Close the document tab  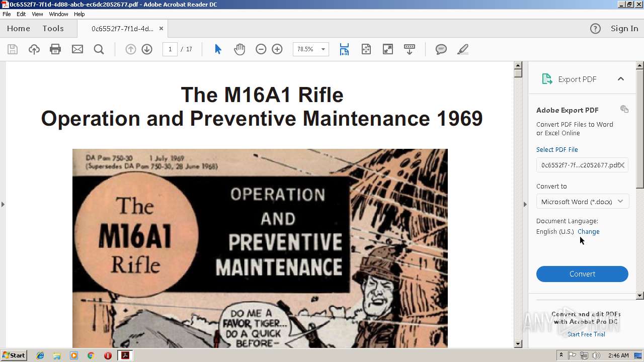tap(161, 29)
